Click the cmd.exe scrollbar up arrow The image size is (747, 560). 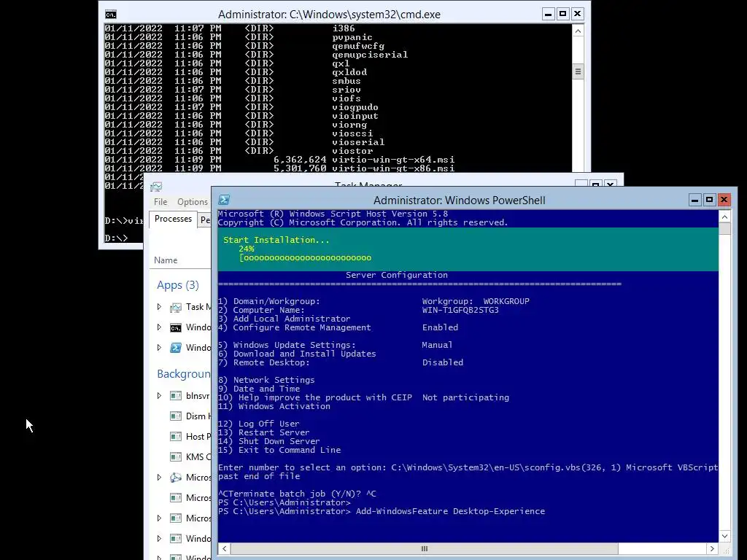click(578, 31)
